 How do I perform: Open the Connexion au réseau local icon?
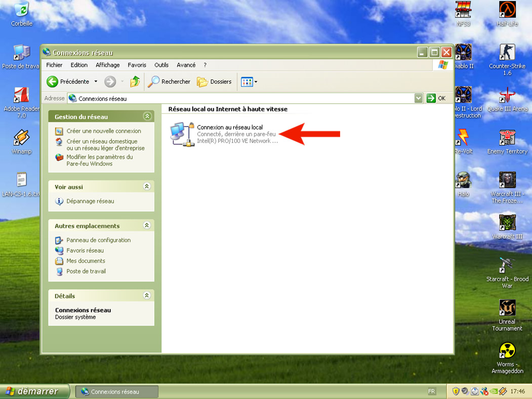tap(182, 134)
